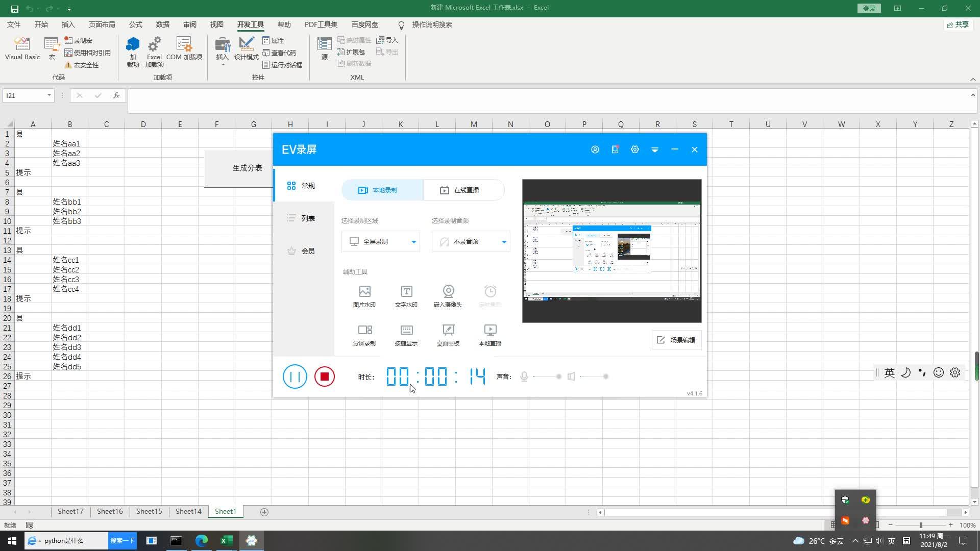Image resolution: width=980 pixels, height=551 pixels.
Task: Open the Excel name box dropdown arrow
Action: 49,95
